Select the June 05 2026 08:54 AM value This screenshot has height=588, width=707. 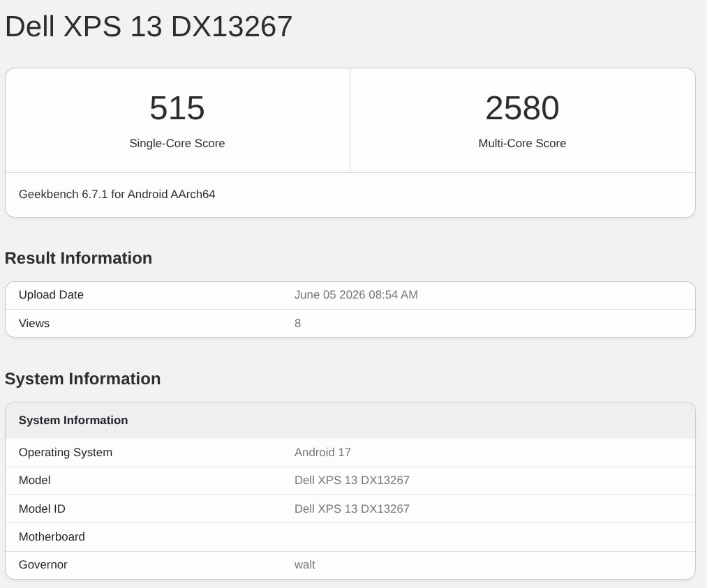[356, 294]
